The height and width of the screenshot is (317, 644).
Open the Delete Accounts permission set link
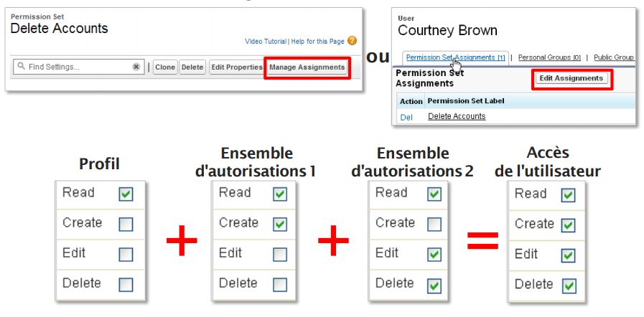(457, 116)
